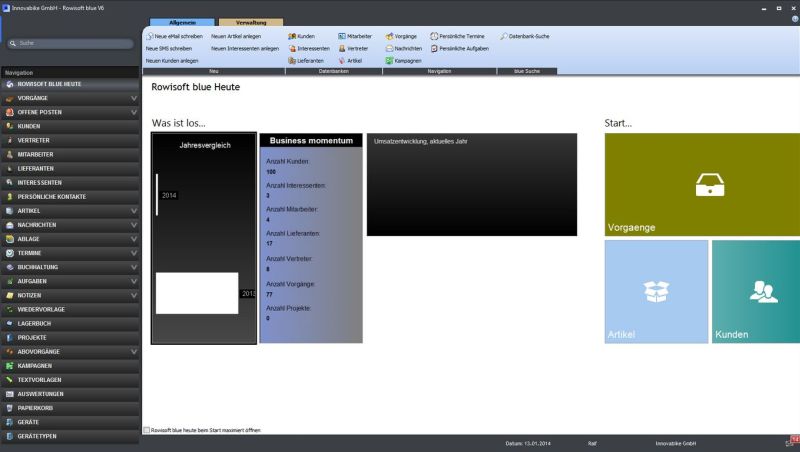Open Vorgänge from the ribbon
This screenshot has height=452, width=800.
[x=402, y=36]
